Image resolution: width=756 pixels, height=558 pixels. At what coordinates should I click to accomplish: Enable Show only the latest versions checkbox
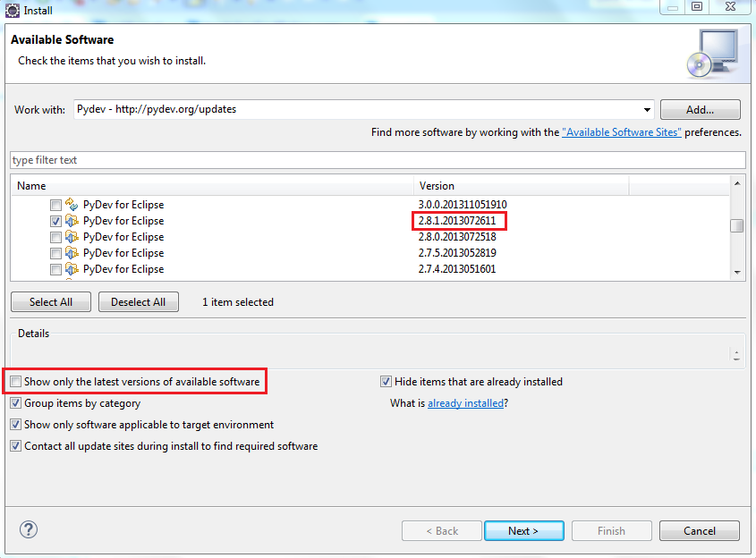point(16,382)
